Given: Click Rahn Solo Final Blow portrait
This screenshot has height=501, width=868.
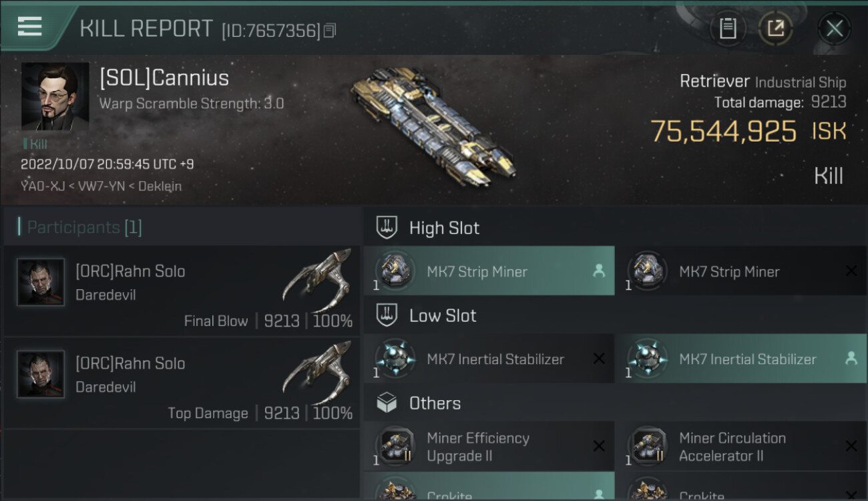Looking at the screenshot, I should [x=41, y=282].
